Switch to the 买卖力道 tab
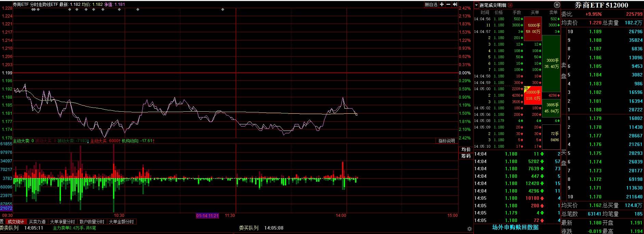Screen dimensions: 644x234 pos(37,222)
